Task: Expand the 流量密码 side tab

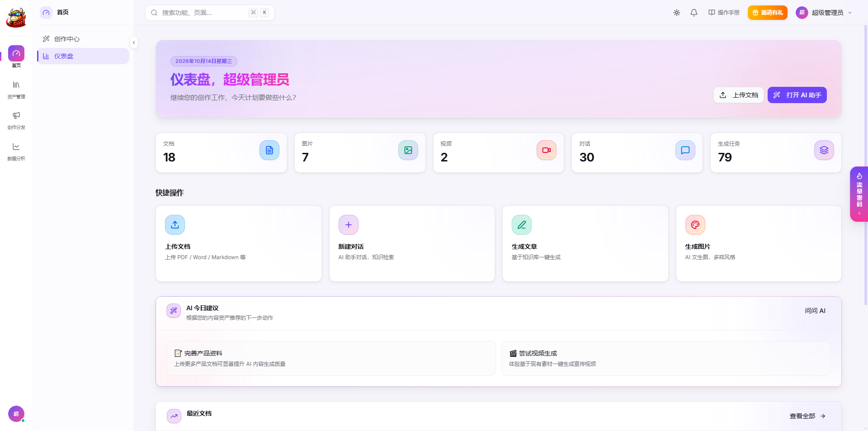Action: coord(859,194)
